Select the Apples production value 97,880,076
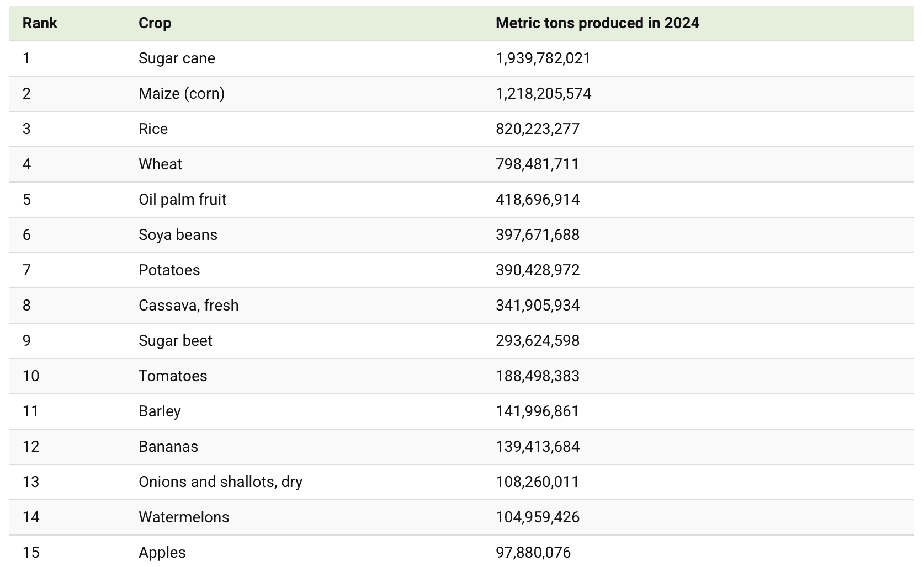 533,553
